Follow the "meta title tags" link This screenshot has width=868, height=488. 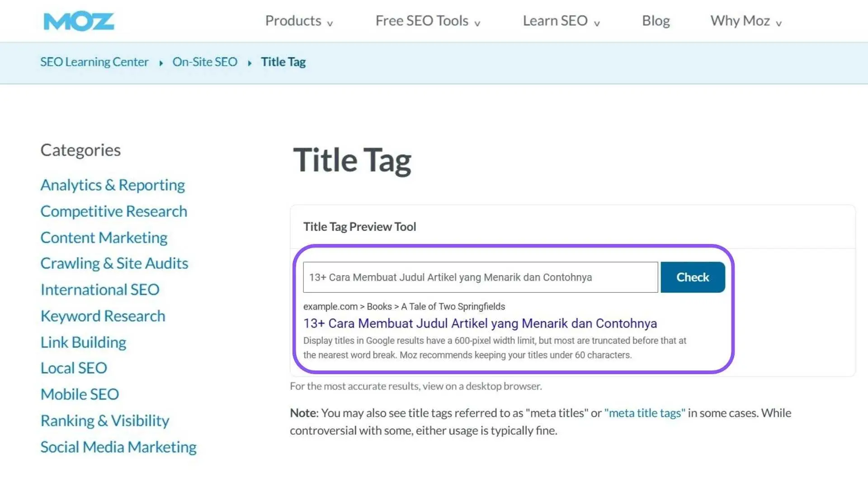coord(644,413)
